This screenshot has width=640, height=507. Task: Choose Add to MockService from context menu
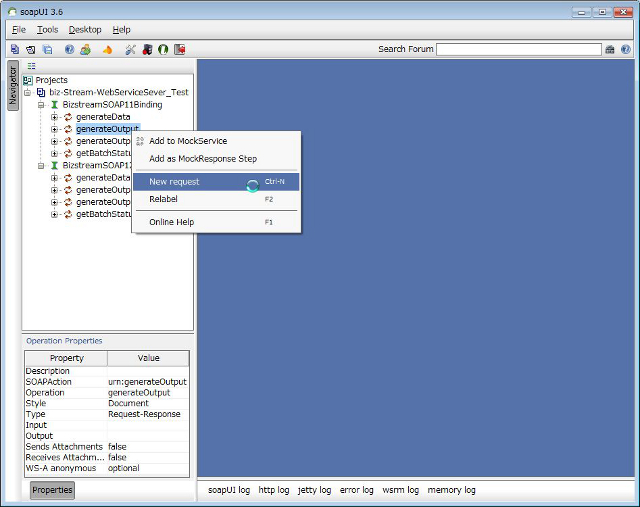(216, 141)
